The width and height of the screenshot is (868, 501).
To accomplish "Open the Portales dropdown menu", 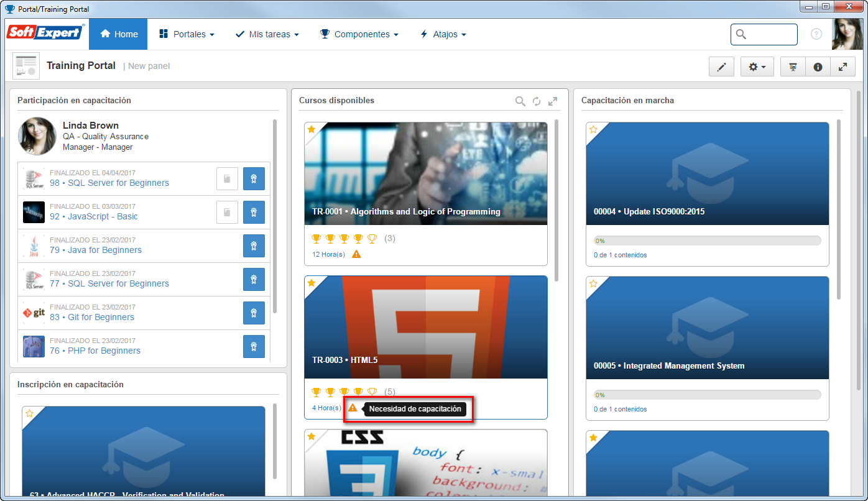I will click(187, 34).
